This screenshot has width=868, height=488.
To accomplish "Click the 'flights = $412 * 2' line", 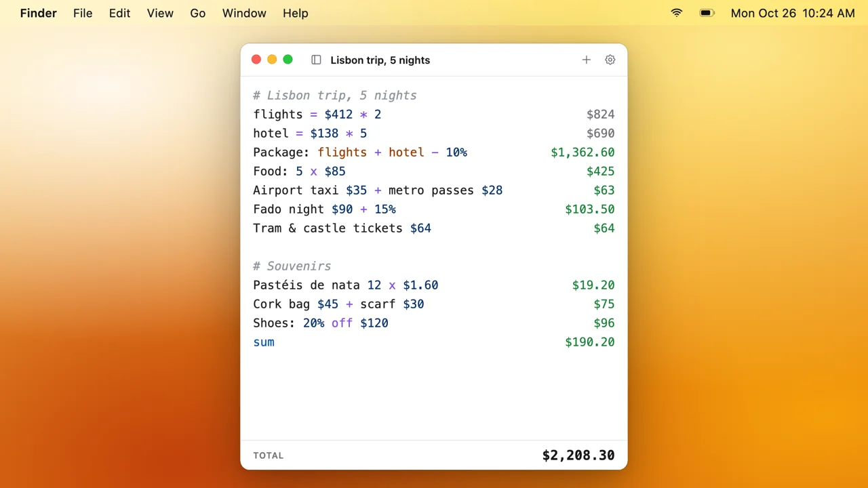I will coord(317,115).
